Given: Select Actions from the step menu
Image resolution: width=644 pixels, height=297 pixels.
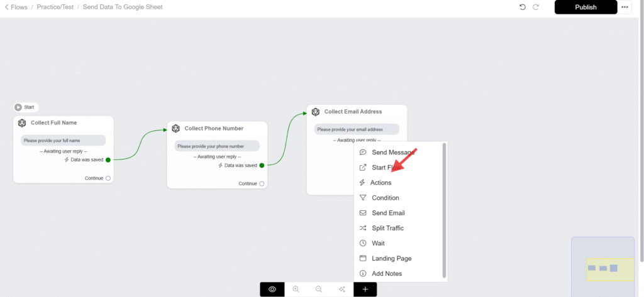Looking at the screenshot, I should pyautogui.click(x=380, y=183).
